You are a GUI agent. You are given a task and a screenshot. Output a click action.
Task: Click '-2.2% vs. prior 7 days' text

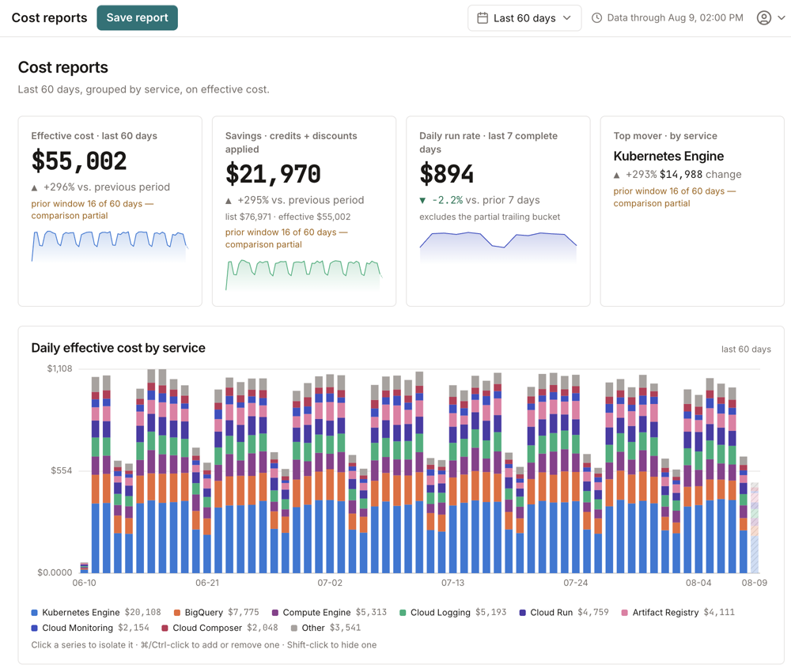point(479,200)
